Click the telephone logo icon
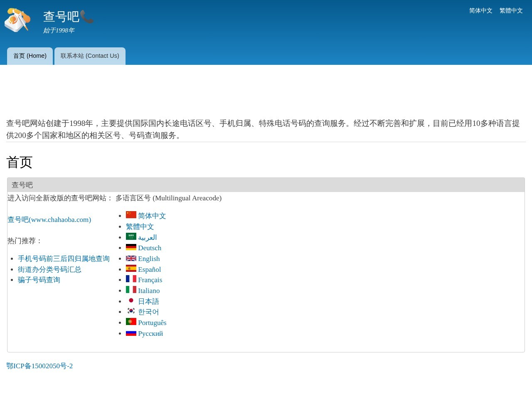 [17, 20]
